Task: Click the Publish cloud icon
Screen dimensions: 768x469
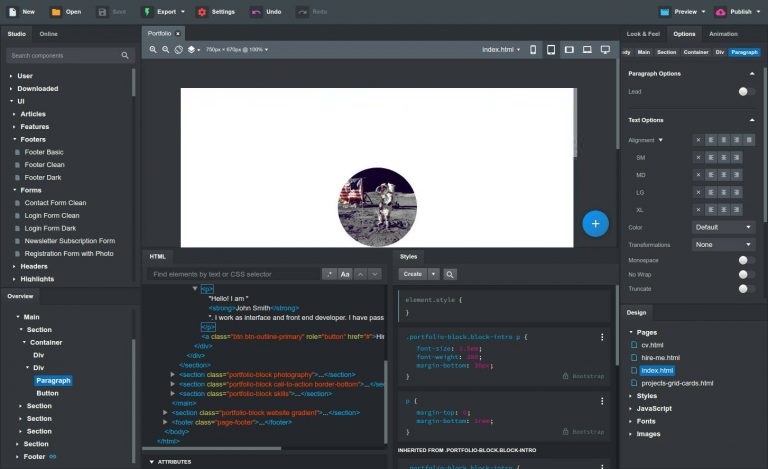Action: (x=720, y=12)
